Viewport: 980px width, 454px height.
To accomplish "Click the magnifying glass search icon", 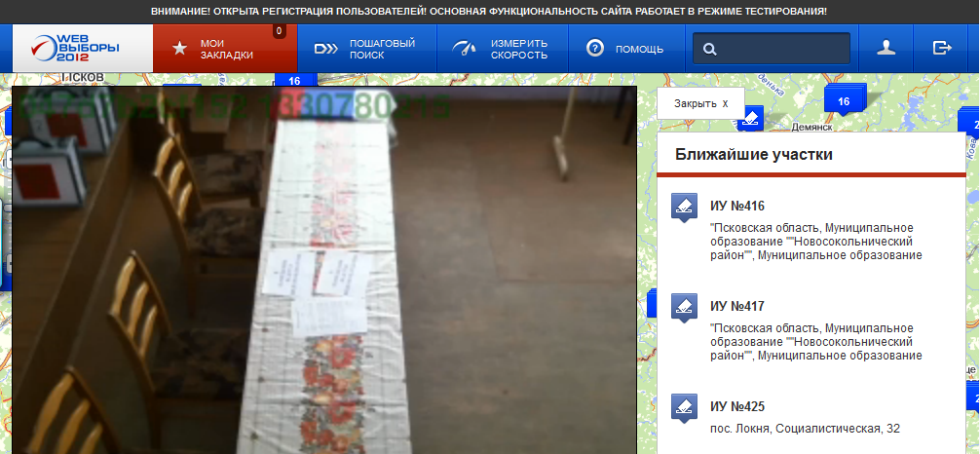I will (709, 50).
